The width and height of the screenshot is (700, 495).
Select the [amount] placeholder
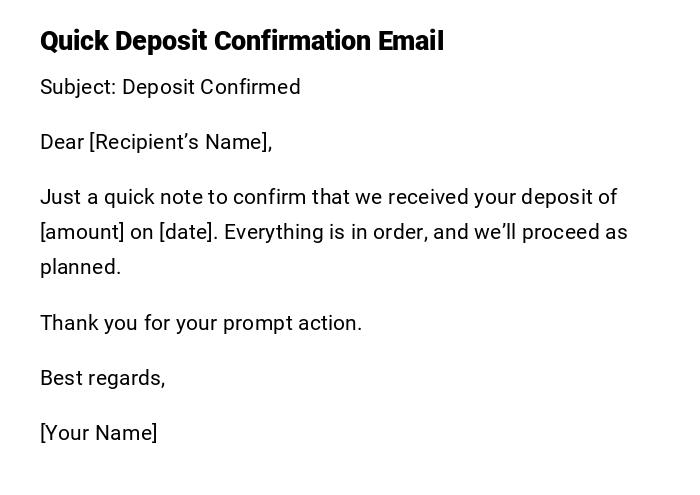point(82,232)
